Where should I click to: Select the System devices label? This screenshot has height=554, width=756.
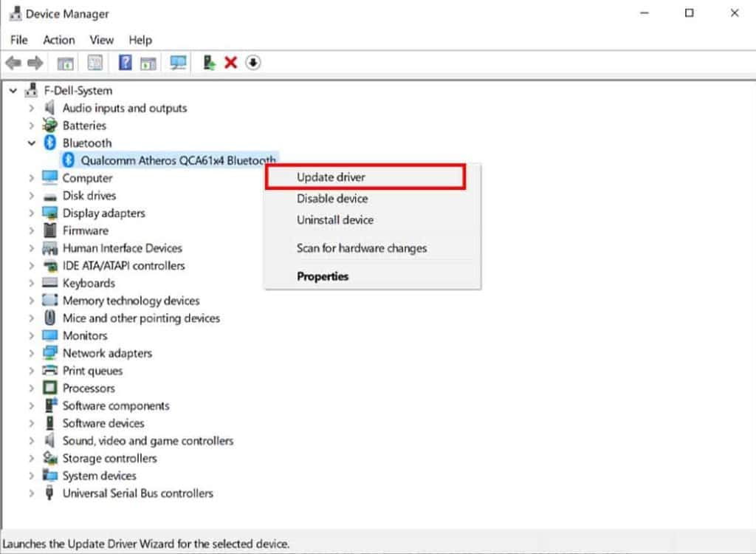coord(100,476)
